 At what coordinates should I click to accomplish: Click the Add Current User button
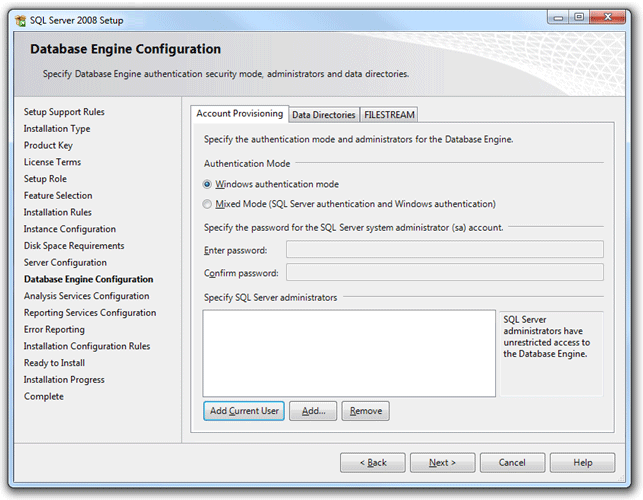tap(244, 411)
